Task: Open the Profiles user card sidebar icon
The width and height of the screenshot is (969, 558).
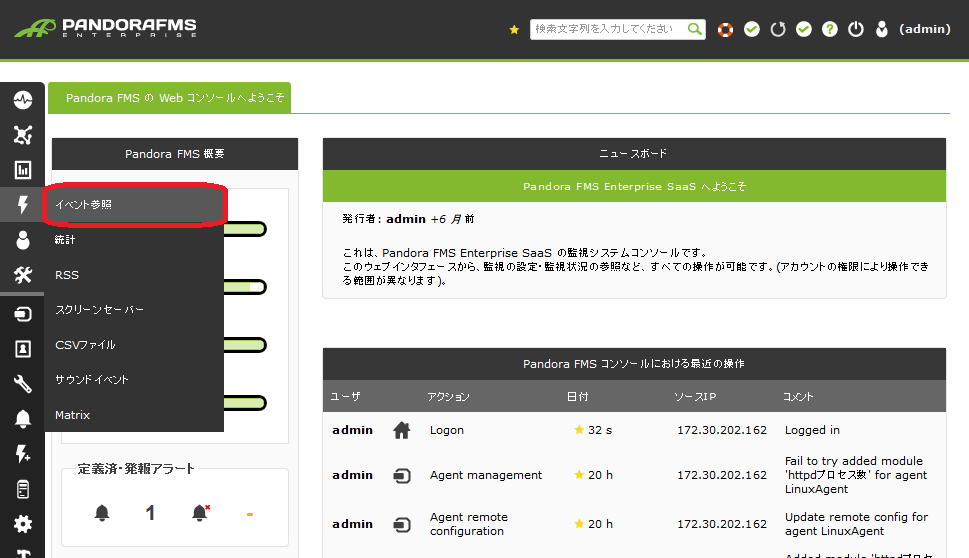Action: click(22, 349)
